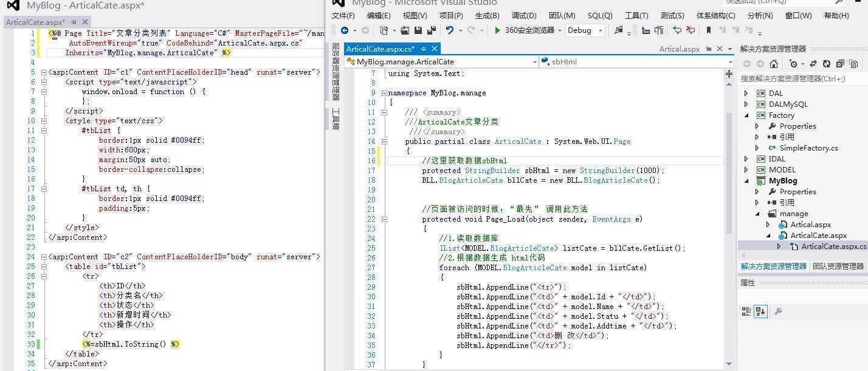Select ArticalCate.aspx.cs in Solution Explorer

tap(833, 247)
